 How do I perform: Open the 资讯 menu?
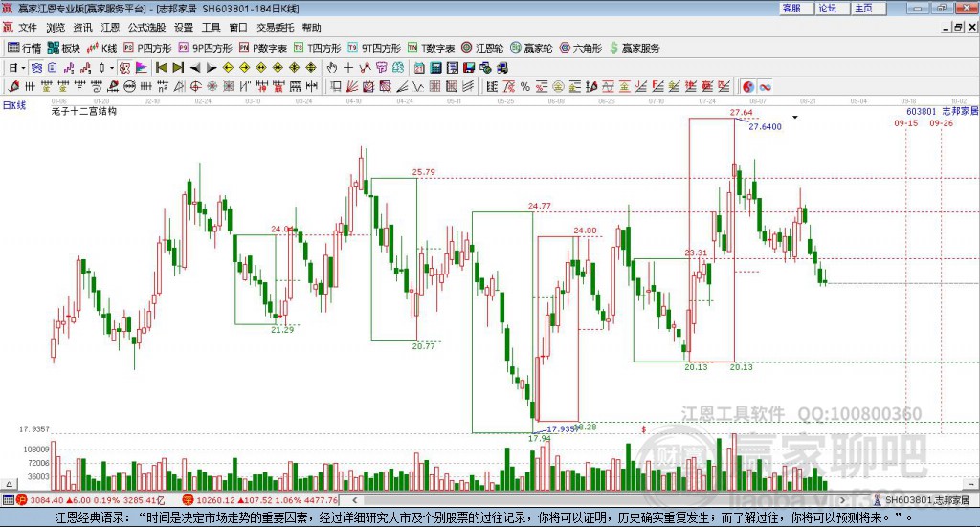pyautogui.click(x=82, y=28)
